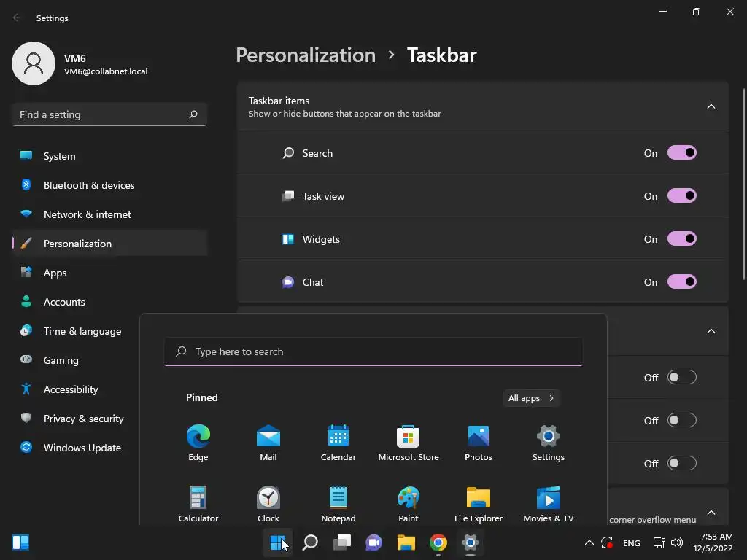Disable the Widgets taskbar toggle

[x=682, y=238]
